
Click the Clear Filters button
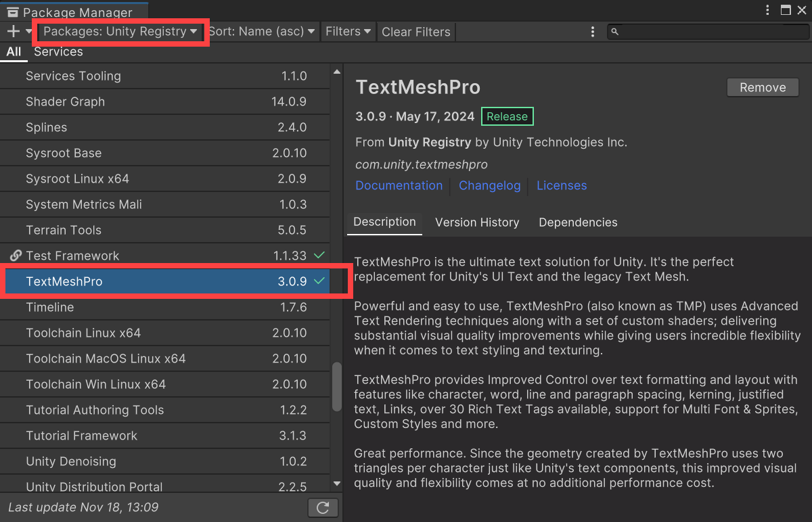pos(416,32)
